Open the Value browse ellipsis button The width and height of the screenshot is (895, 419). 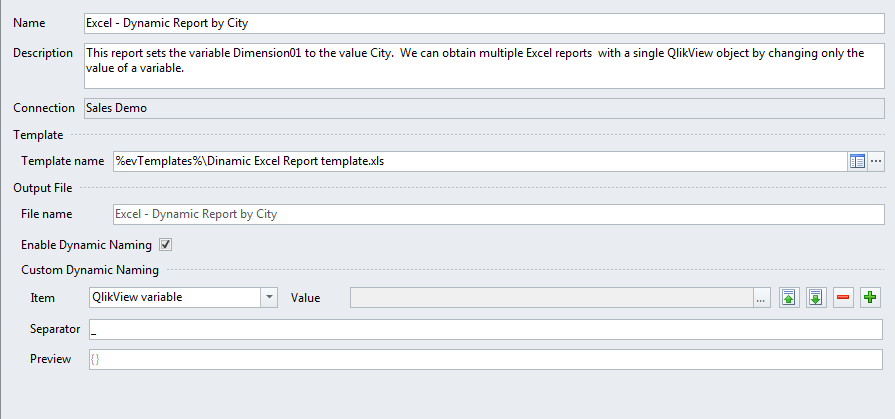coord(761,298)
